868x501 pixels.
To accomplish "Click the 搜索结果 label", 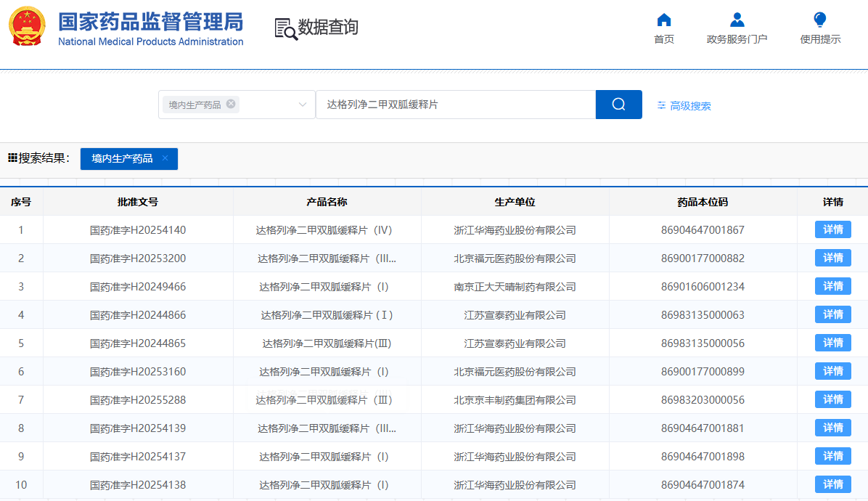I will pos(44,158).
